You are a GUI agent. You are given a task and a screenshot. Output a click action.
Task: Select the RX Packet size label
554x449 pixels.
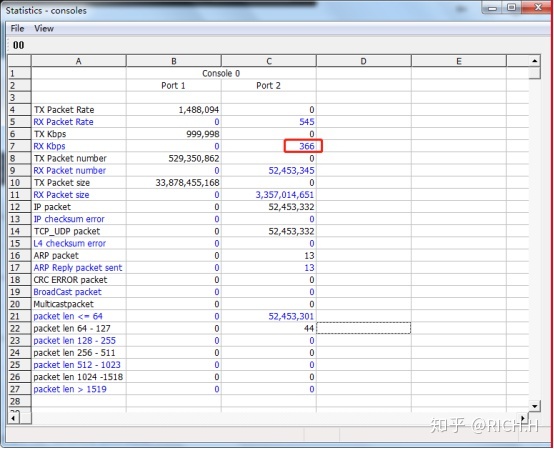point(61,195)
